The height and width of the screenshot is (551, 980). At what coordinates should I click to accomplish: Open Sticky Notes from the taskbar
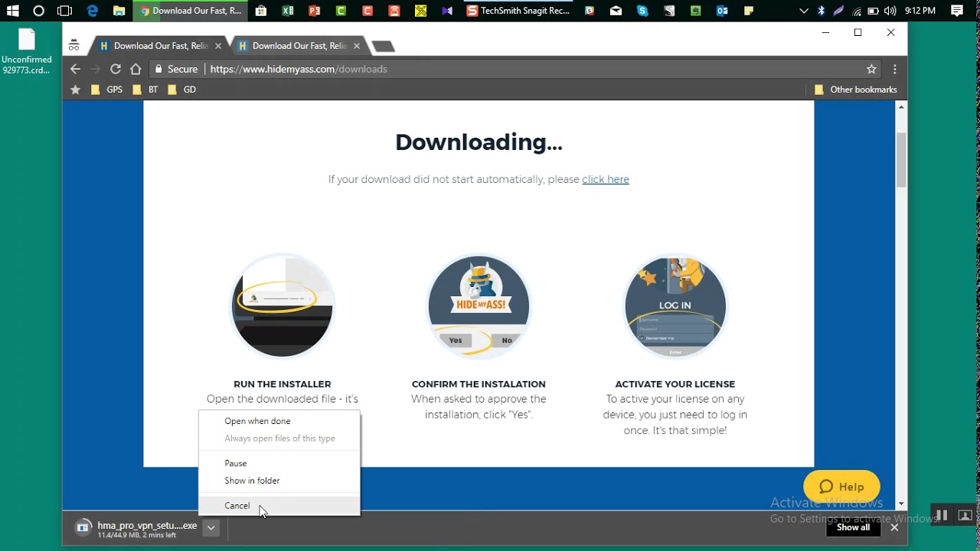(x=749, y=11)
